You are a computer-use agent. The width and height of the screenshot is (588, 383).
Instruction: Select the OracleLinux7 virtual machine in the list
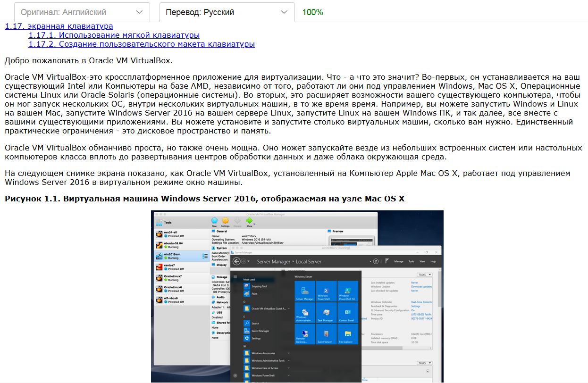point(182,278)
